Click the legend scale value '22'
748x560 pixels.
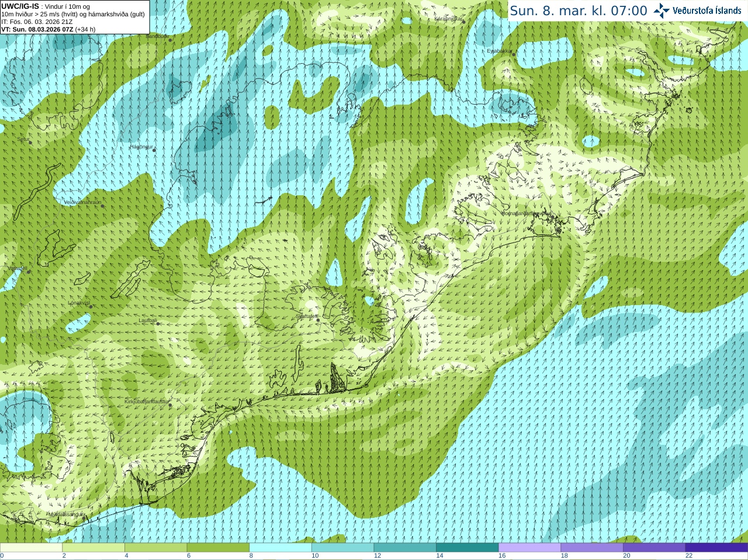(x=689, y=556)
